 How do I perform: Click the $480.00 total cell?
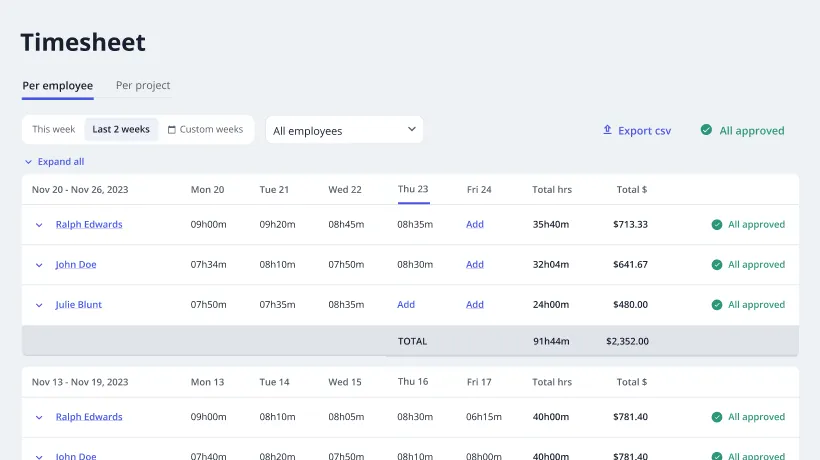point(630,304)
